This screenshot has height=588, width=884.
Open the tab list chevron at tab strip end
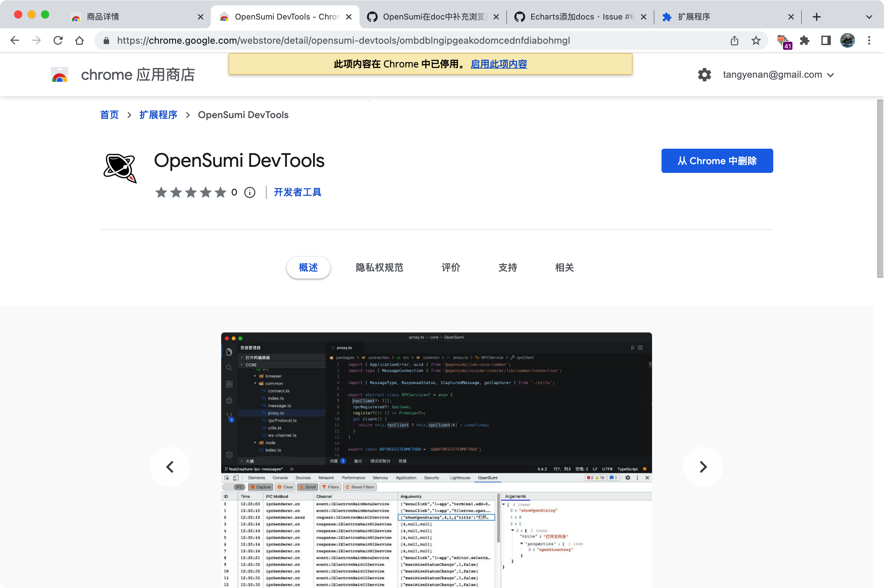(x=869, y=16)
